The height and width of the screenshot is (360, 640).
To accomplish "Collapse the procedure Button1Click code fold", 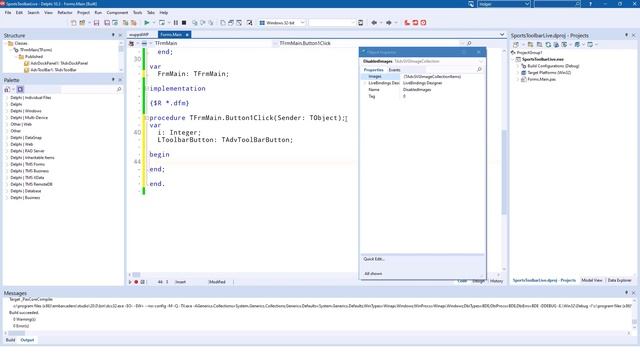I will [147, 118].
